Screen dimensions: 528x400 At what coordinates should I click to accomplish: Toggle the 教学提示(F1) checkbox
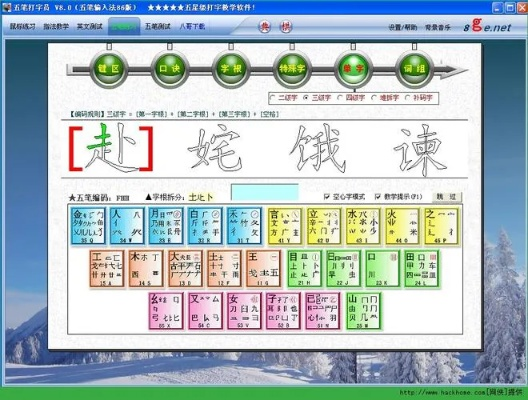coord(377,196)
